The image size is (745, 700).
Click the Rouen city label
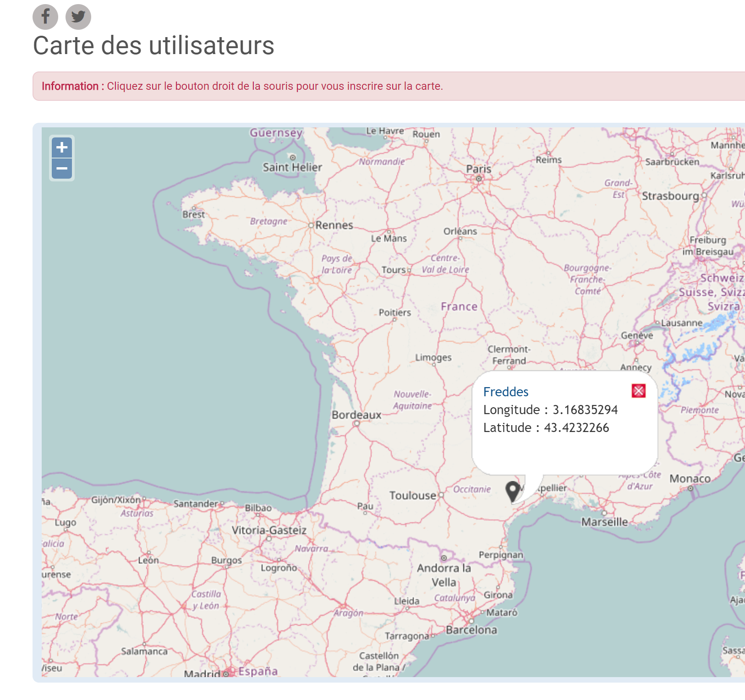tap(426, 134)
